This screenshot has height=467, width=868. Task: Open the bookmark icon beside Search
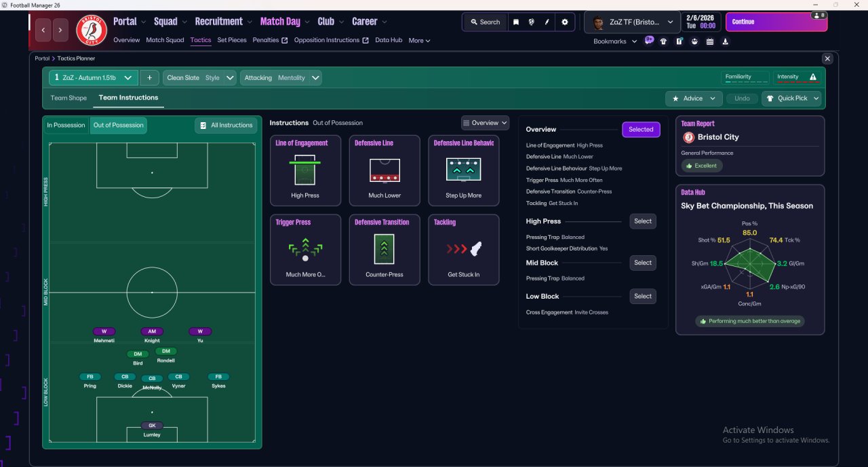click(x=516, y=22)
